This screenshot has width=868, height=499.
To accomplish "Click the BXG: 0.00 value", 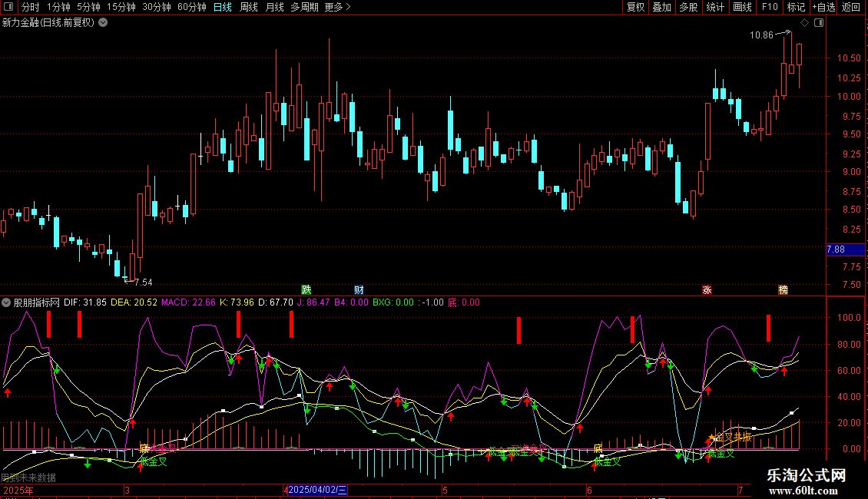I will (x=393, y=302).
